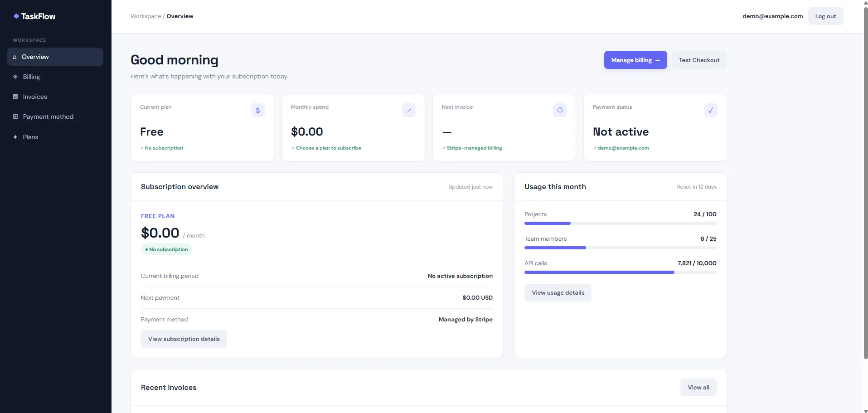Open View subscription details
This screenshot has height=413, width=868.
point(184,339)
